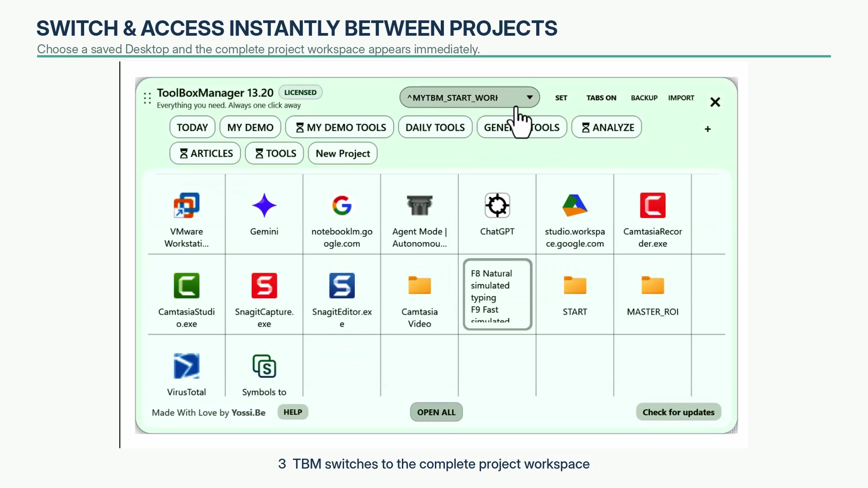Open the Camtasia Video folder icon
This screenshot has height=488, width=868.
click(420, 285)
